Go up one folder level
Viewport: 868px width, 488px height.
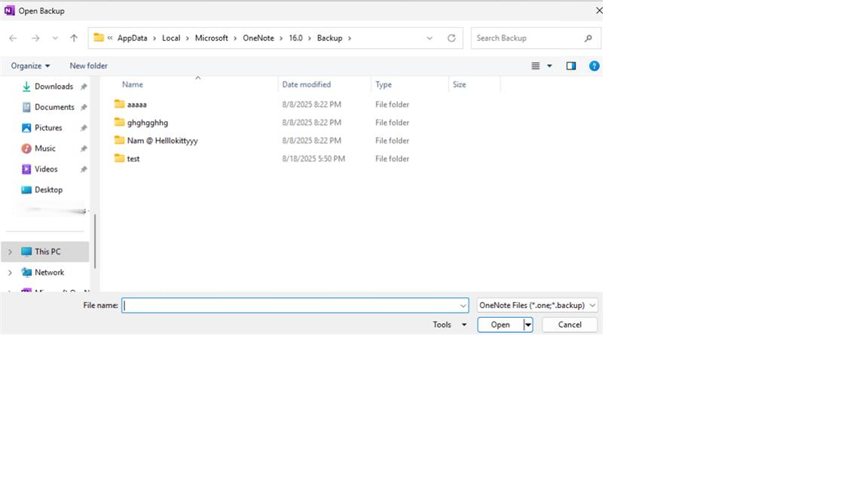tap(74, 38)
